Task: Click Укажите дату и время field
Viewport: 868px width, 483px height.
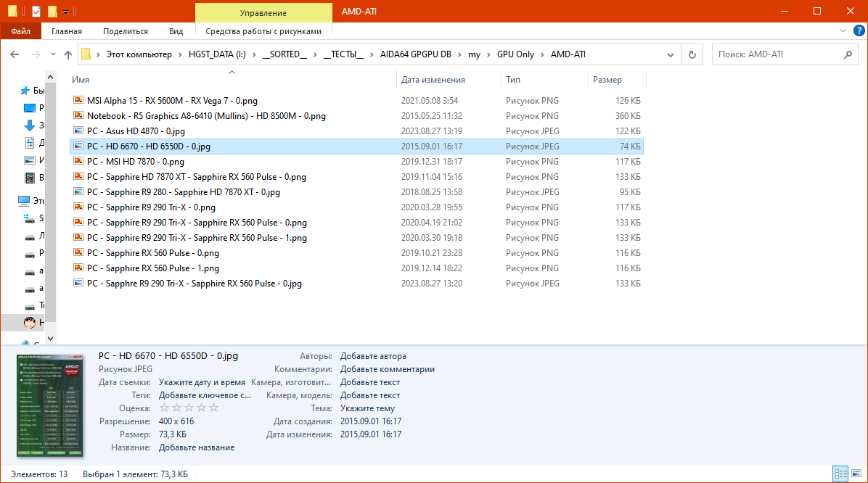Action: point(202,382)
